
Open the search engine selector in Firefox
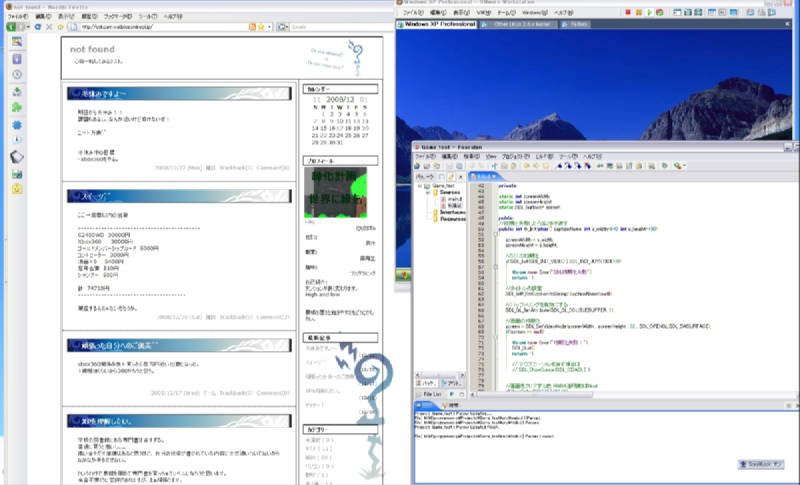pos(283,27)
